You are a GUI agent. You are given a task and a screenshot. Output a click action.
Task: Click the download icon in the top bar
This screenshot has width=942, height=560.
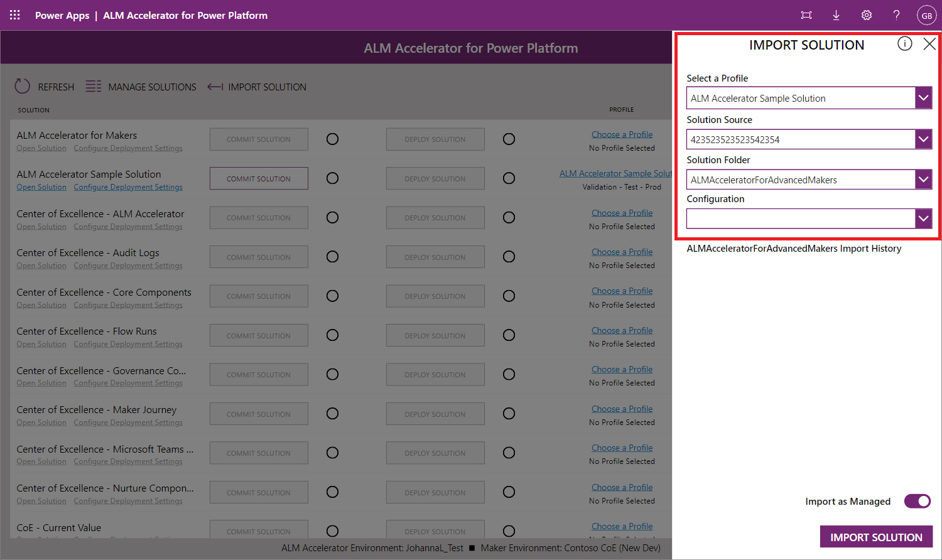pyautogui.click(x=836, y=14)
